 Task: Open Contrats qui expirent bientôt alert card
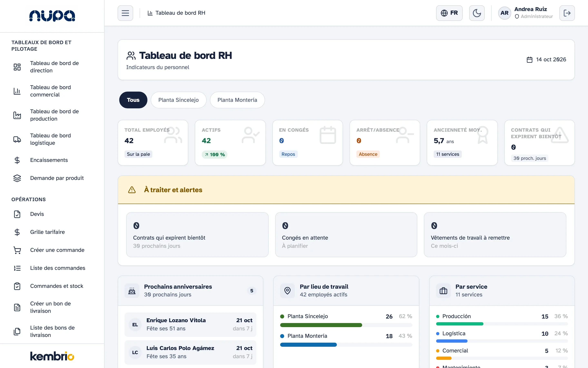coord(197,235)
